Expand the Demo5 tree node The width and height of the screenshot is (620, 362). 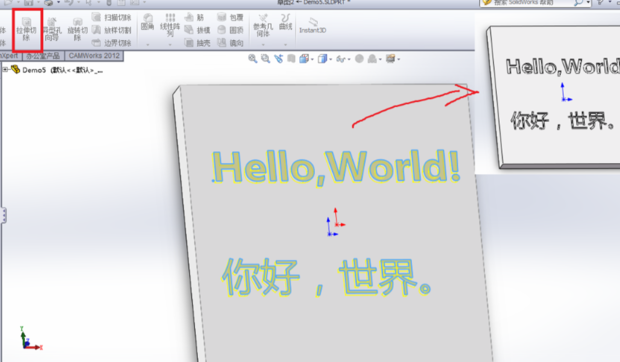click(5, 70)
